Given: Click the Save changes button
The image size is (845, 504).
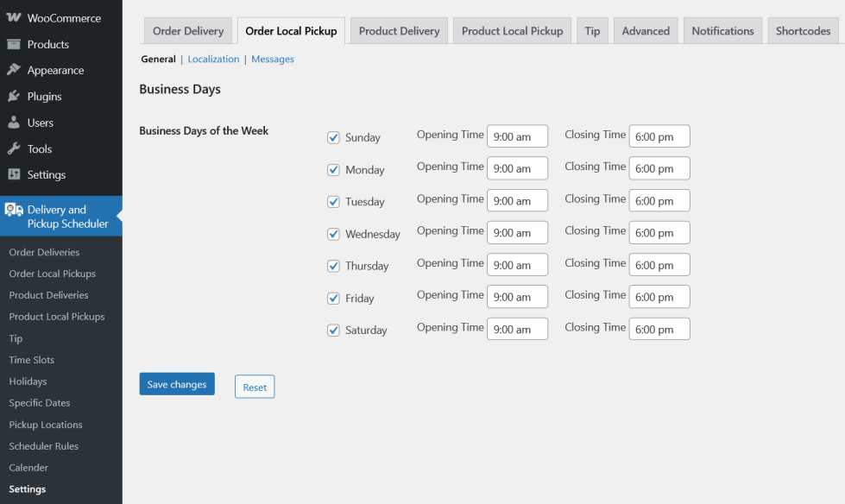Looking at the screenshot, I should tap(177, 384).
